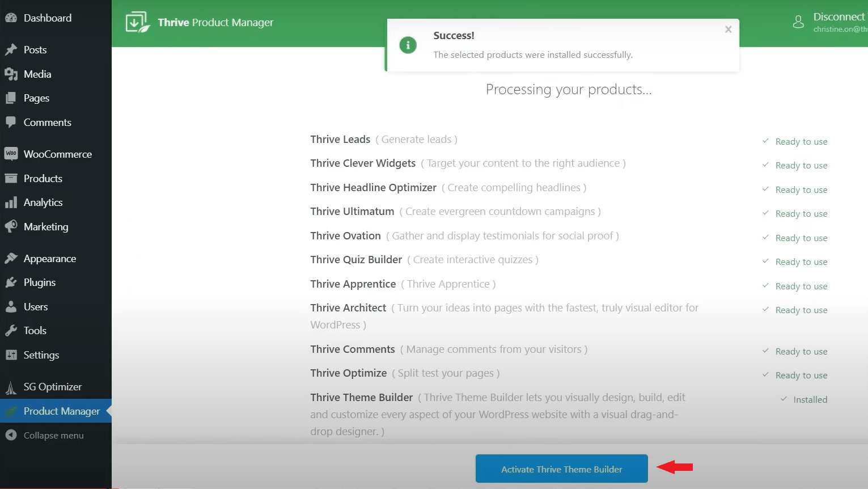This screenshot has height=489, width=868.
Task: Click the Installed status for Theme Builder
Action: point(810,400)
